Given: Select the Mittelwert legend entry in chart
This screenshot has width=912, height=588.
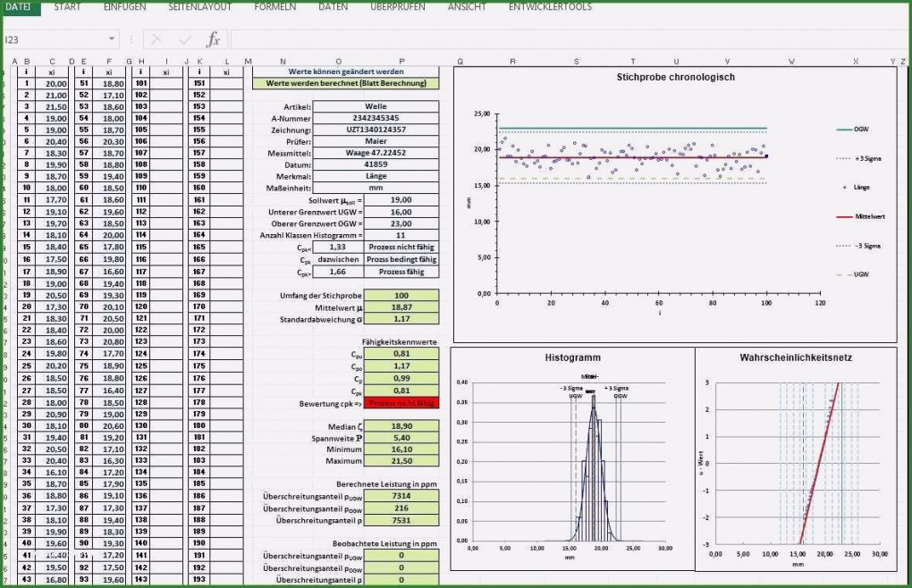Looking at the screenshot, I should pos(867,215).
